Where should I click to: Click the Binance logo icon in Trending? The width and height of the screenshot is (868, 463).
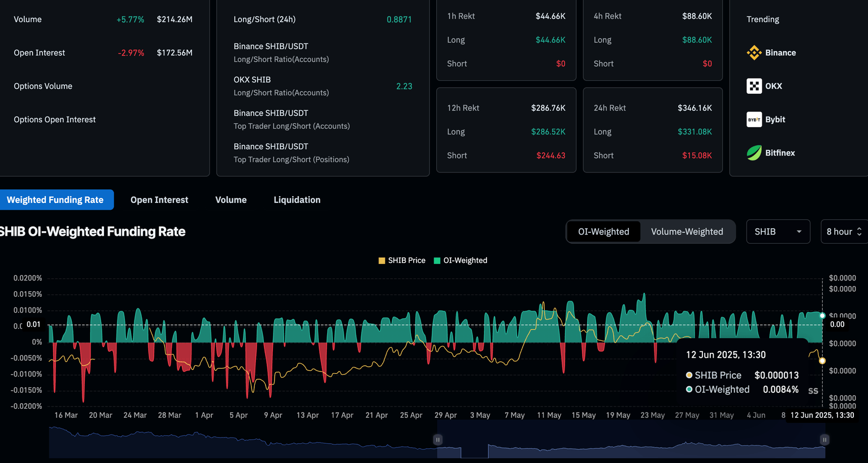[754, 53]
